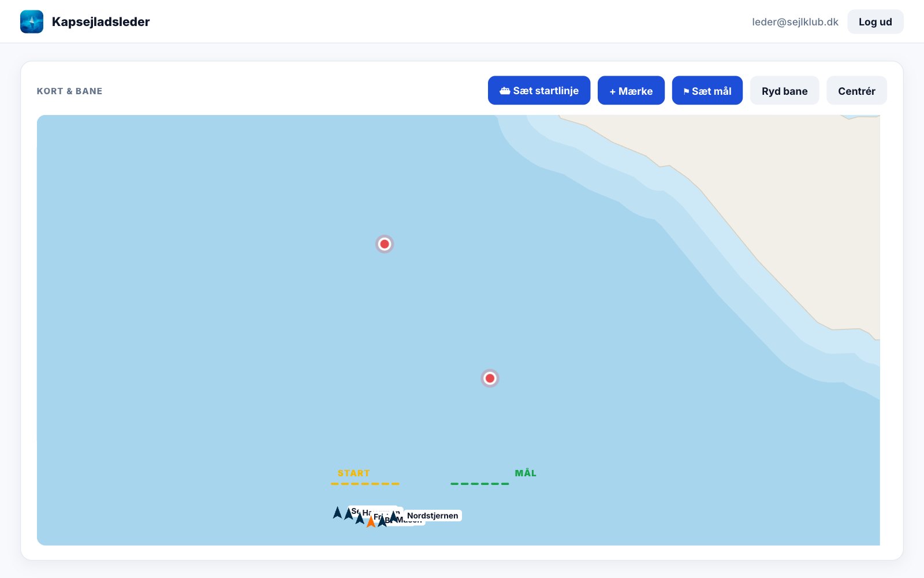Select the upper red course mark

click(385, 244)
